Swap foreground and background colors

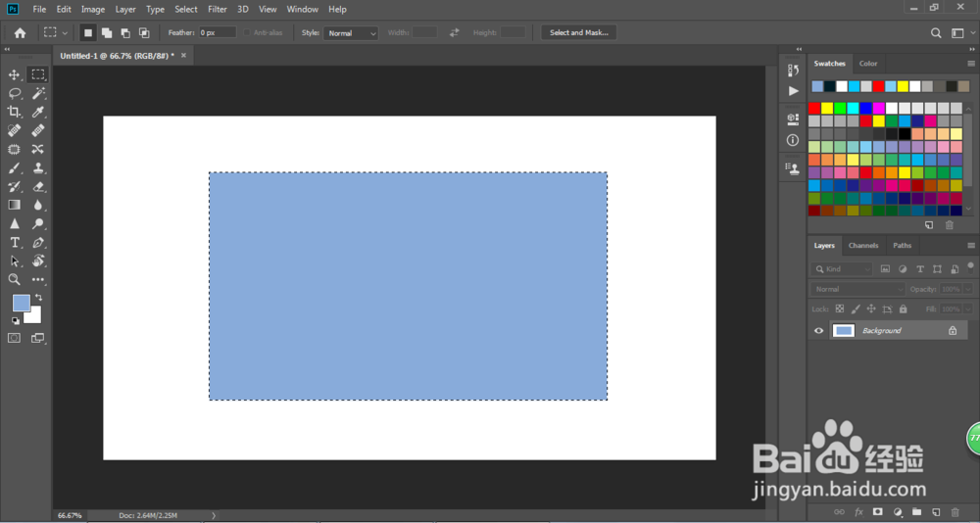click(x=39, y=298)
